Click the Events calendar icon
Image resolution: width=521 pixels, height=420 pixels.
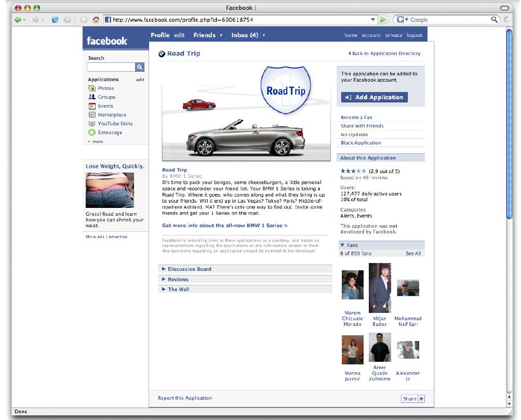point(92,106)
